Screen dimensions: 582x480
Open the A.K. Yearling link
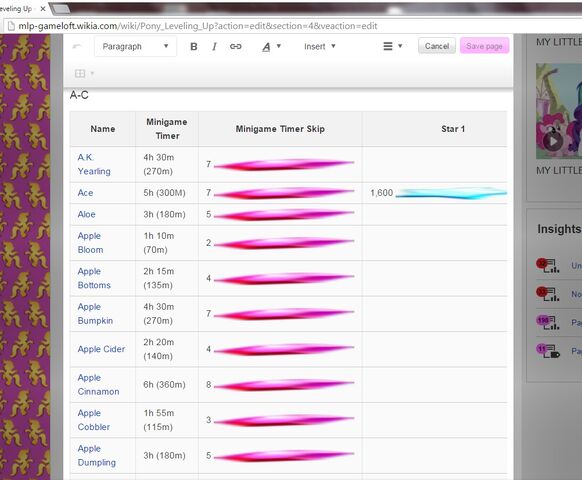tap(94, 164)
